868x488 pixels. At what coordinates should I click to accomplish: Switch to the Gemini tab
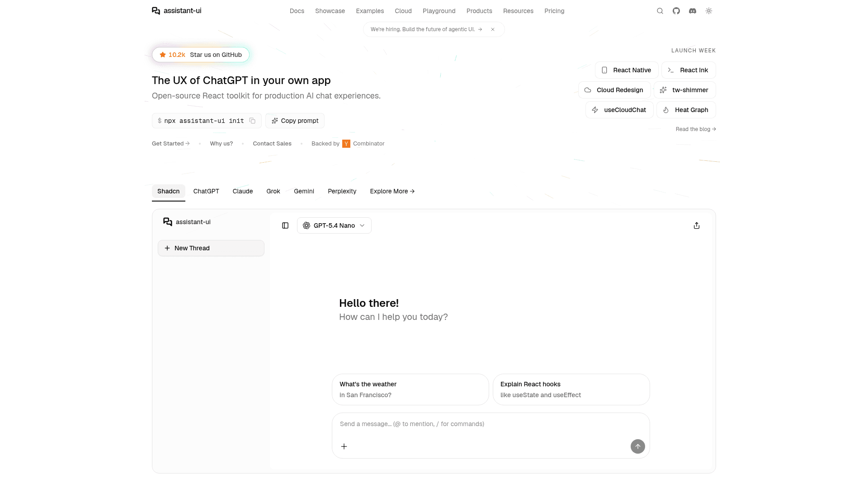pos(304,192)
